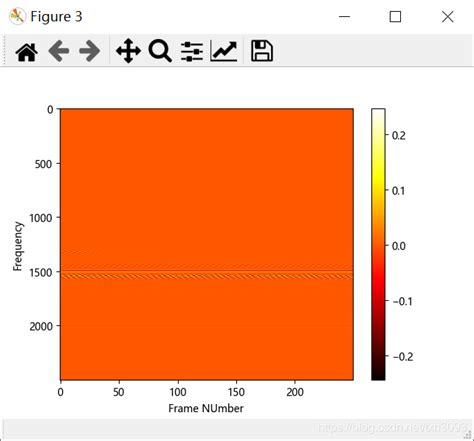Click the Figure 3 title text

point(56,17)
